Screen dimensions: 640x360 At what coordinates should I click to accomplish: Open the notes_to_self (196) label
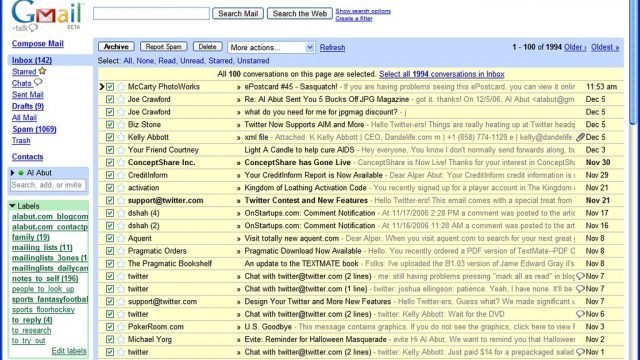click(x=45, y=279)
